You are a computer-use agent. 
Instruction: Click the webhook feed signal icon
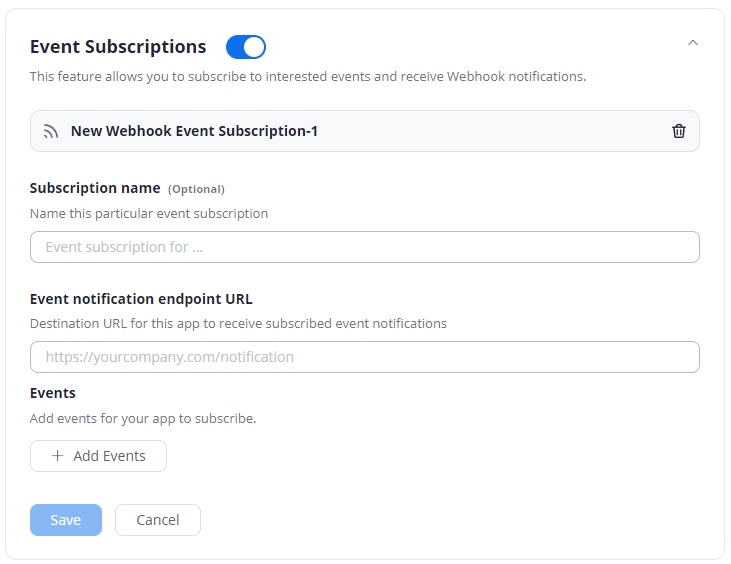pos(51,131)
